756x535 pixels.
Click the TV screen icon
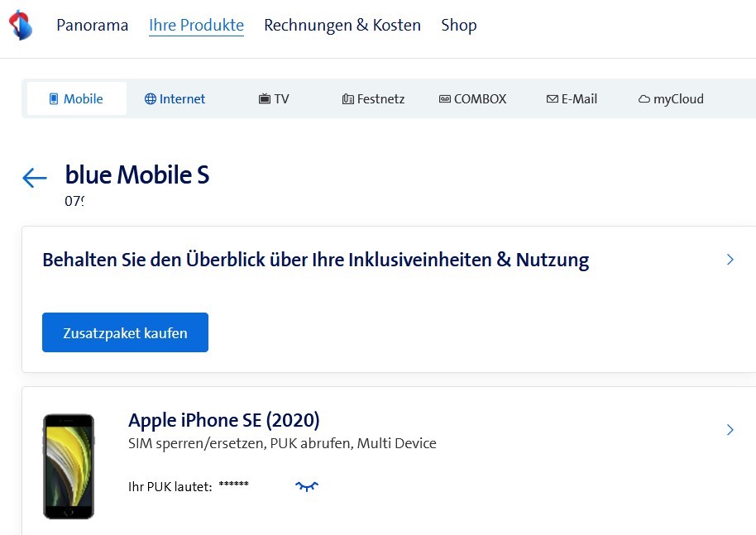tap(265, 99)
